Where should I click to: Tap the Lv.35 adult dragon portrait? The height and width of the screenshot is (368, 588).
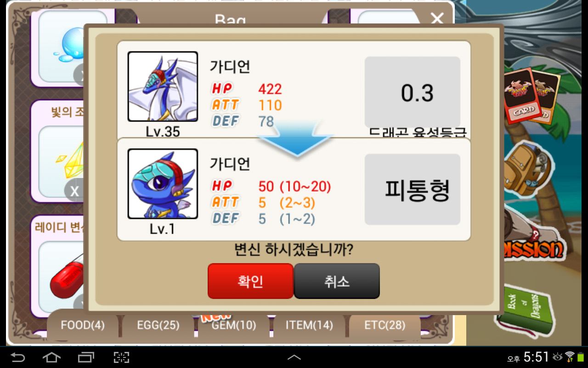coord(163,86)
